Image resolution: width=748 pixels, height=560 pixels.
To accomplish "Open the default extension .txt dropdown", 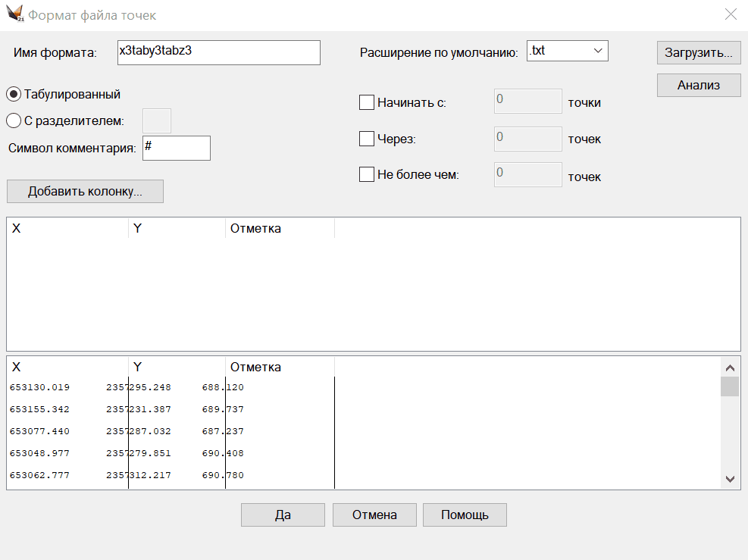I will coord(567,52).
